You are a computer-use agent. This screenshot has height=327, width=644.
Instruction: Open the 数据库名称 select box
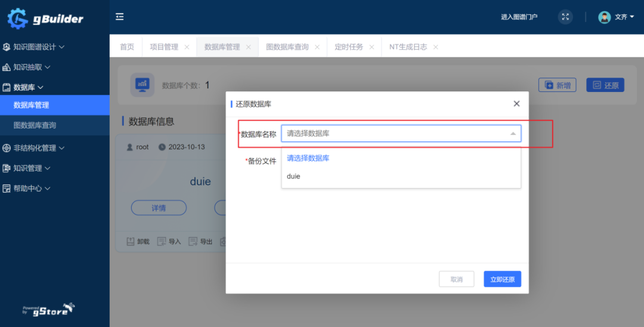pyautogui.click(x=401, y=134)
